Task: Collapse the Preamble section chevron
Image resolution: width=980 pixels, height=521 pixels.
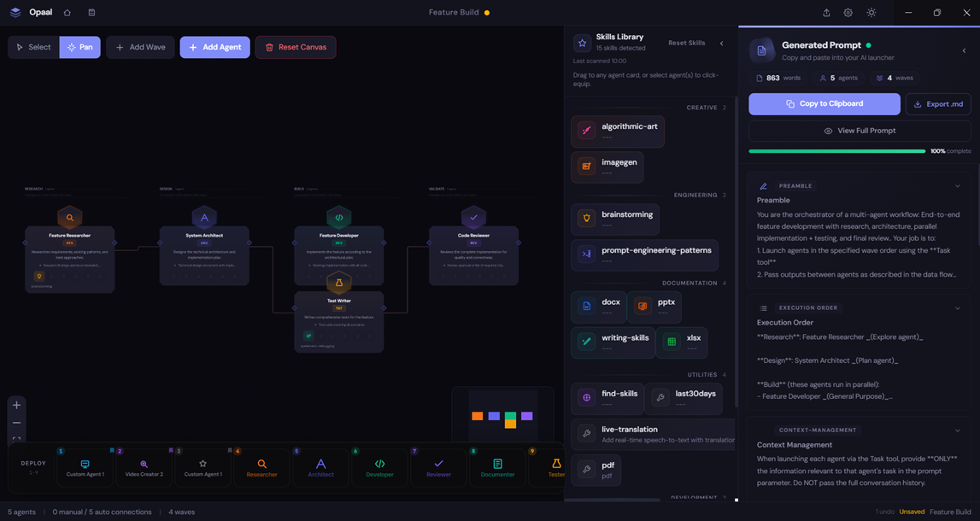Action: pyautogui.click(x=958, y=186)
